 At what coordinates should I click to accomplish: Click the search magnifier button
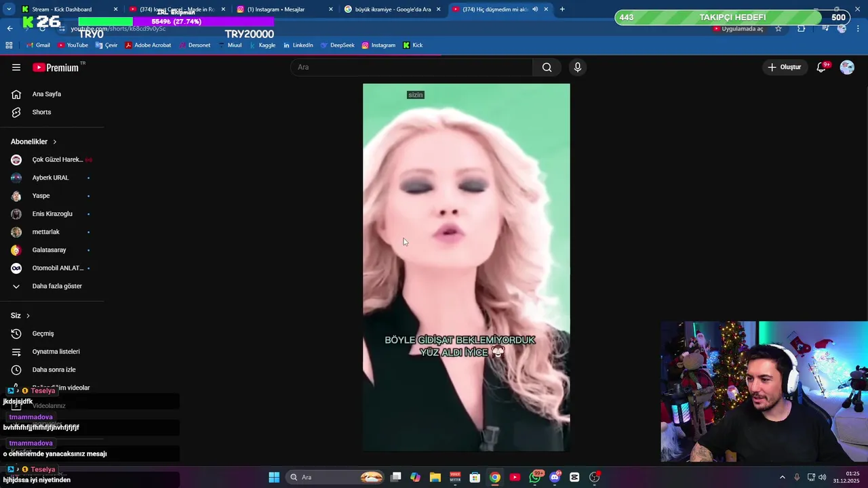click(547, 67)
